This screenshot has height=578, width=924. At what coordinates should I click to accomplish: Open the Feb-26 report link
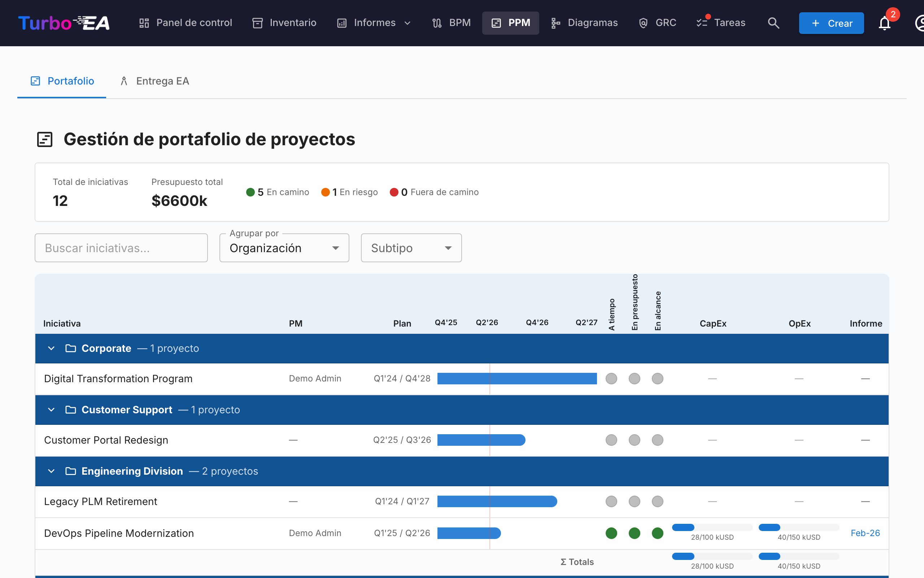pos(865,533)
